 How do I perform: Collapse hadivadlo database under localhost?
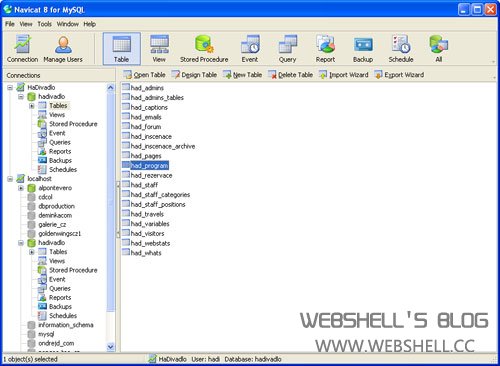click(x=21, y=243)
